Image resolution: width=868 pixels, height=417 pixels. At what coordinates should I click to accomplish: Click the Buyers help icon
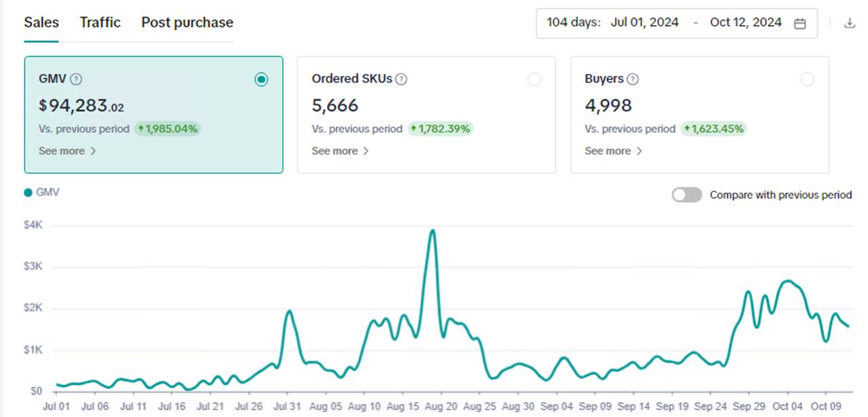coord(631,79)
